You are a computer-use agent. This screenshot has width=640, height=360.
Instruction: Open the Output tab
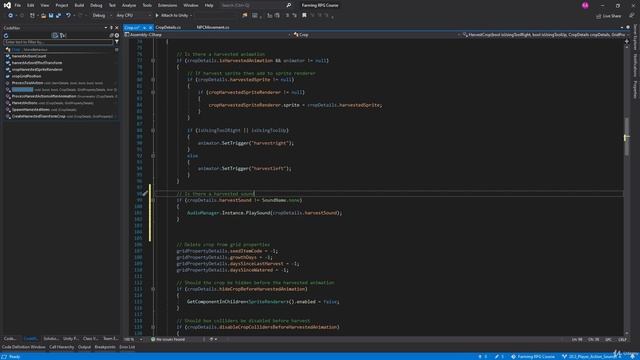click(84, 347)
